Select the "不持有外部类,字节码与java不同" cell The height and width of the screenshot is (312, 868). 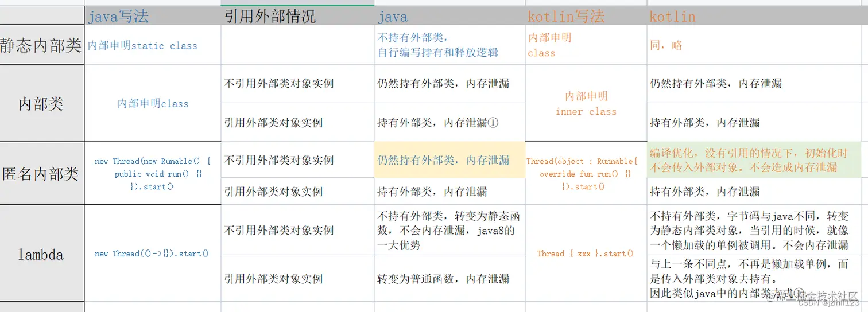[x=754, y=230]
